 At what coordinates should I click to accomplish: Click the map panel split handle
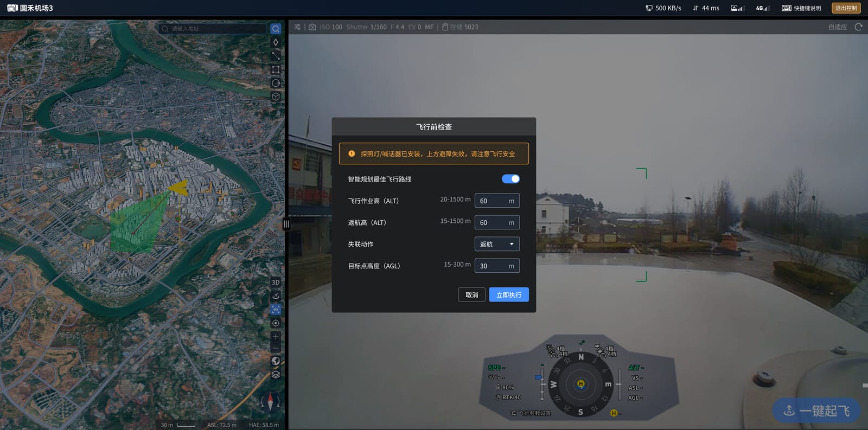286,224
